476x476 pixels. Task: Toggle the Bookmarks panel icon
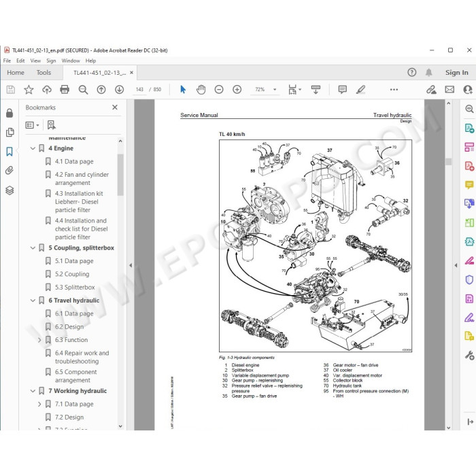pos(10,152)
